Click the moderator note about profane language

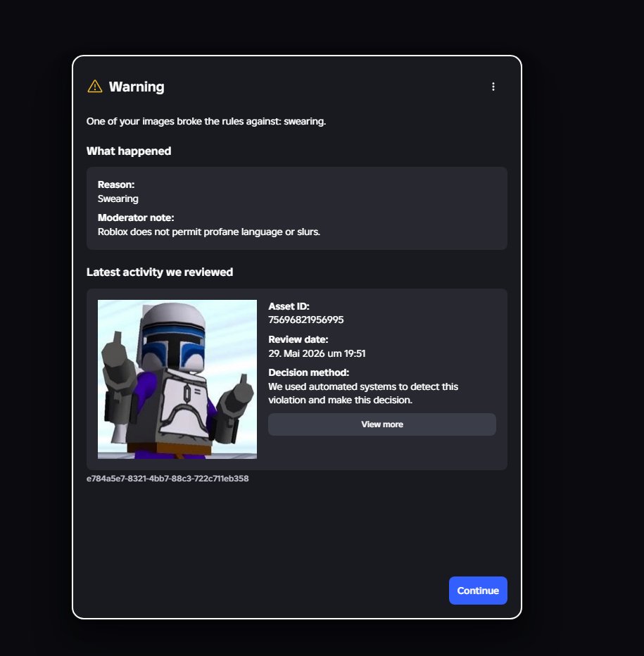coord(209,232)
